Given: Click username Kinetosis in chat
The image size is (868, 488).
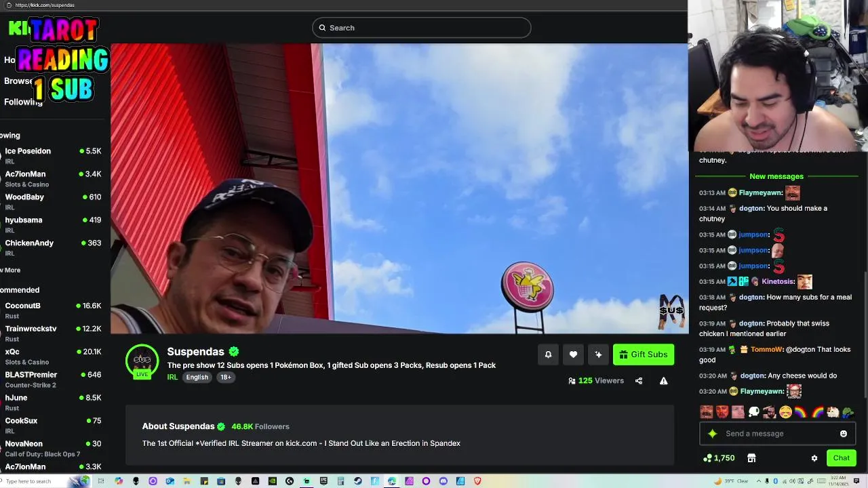Looking at the screenshot, I should pos(778,282).
